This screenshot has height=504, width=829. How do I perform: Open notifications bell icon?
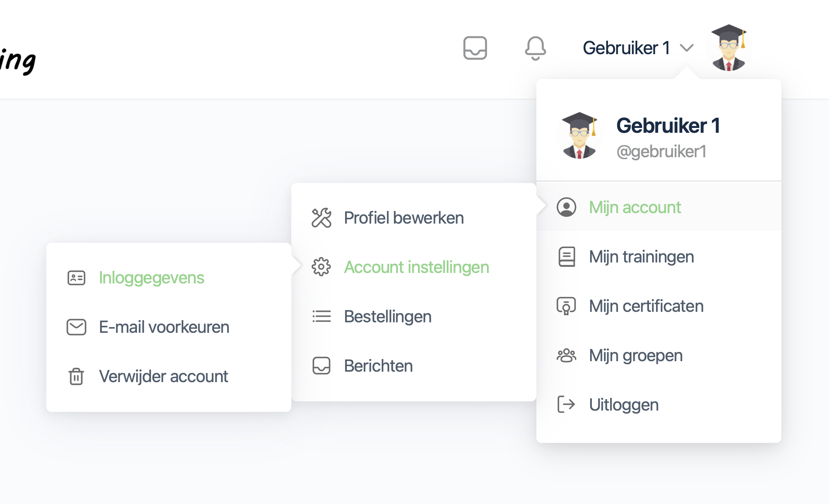(x=535, y=48)
